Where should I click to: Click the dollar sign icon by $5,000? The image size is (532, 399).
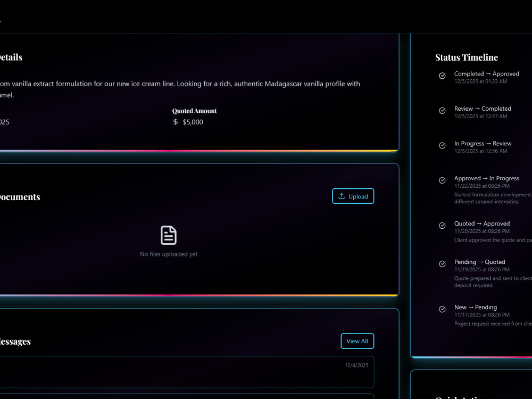(x=176, y=122)
